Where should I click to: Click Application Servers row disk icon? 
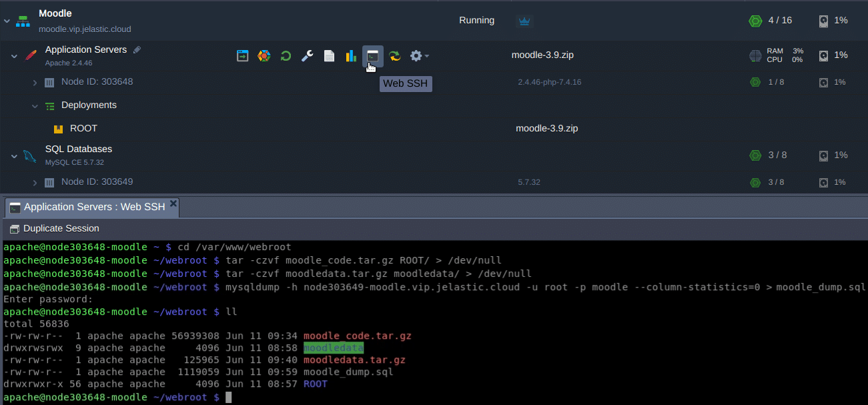tap(824, 55)
